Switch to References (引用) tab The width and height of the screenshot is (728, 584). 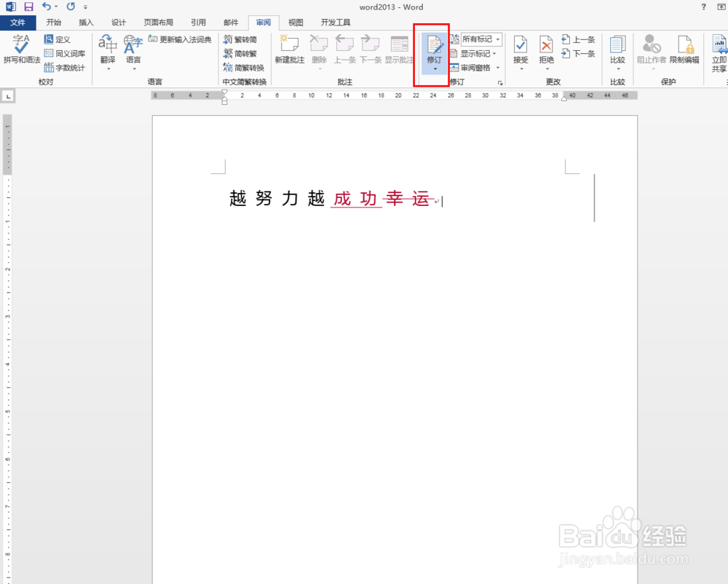(x=198, y=23)
